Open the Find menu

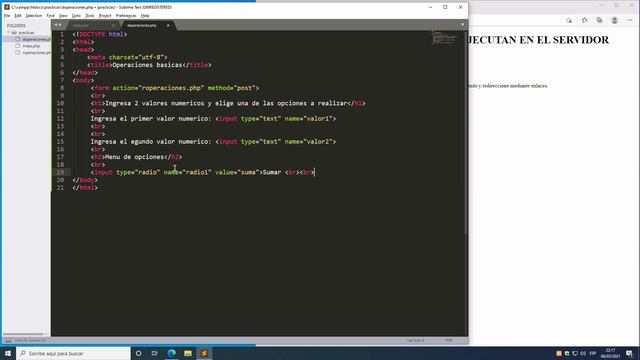pyautogui.click(x=51, y=16)
